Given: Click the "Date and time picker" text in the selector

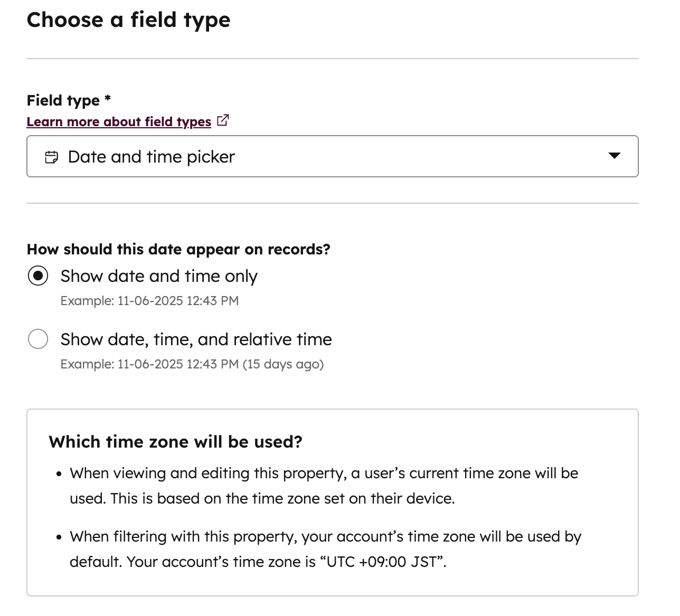Looking at the screenshot, I should pos(151,156).
